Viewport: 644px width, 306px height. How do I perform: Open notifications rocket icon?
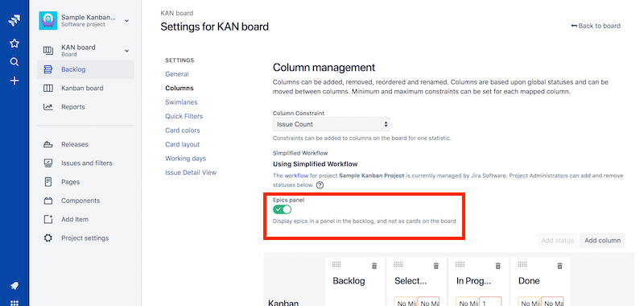tap(14, 285)
